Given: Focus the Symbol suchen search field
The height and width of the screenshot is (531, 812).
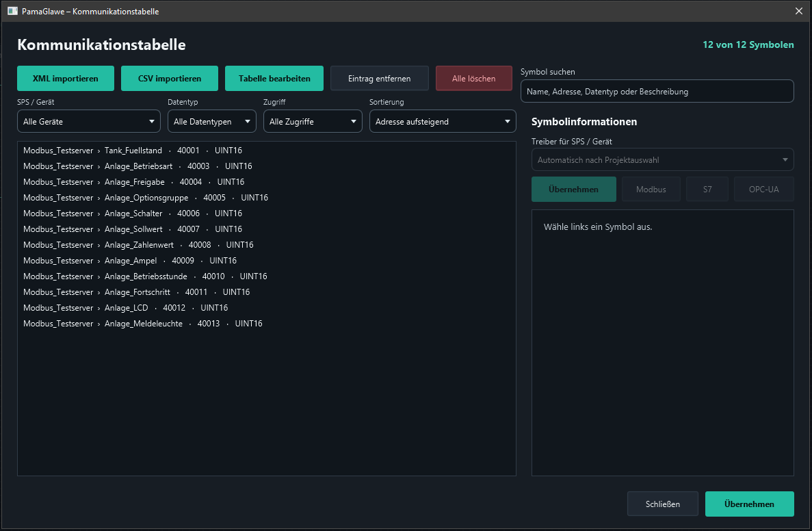Looking at the screenshot, I should pyautogui.click(x=657, y=91).
